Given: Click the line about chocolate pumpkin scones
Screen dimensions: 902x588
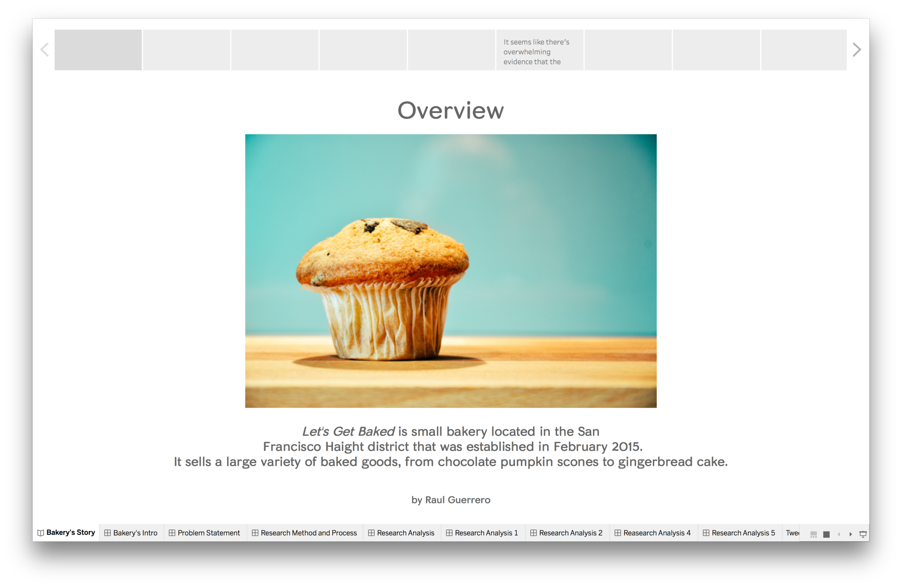Looking at the screenshot, I should [x=451, y=462].
